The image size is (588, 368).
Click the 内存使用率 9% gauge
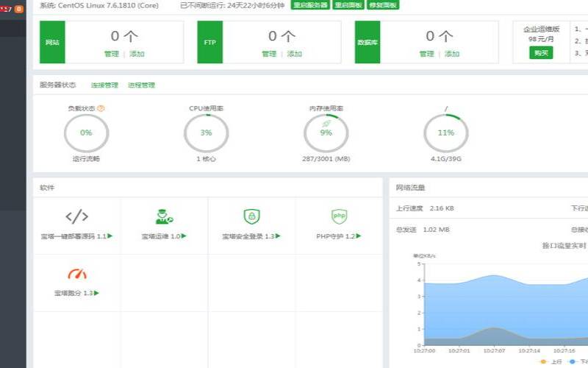click(x=326, y=133)
